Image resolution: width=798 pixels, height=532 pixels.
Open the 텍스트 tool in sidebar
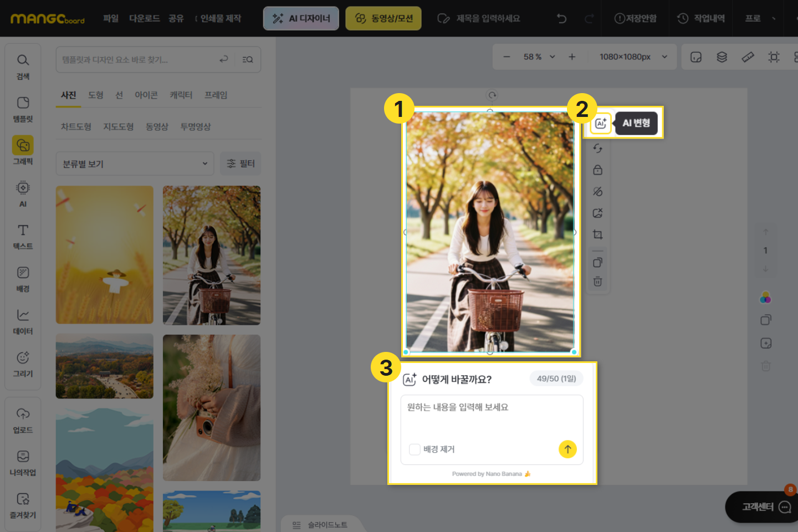pos(23,236)
